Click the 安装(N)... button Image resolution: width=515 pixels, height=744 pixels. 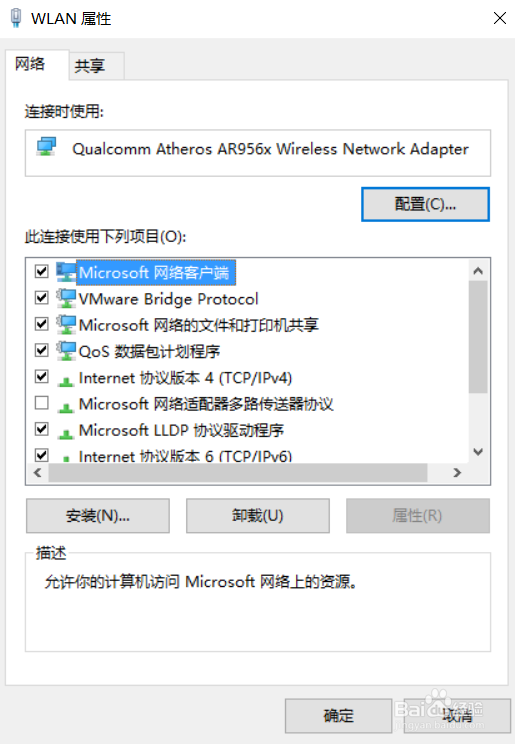click(x=98, y=516)
